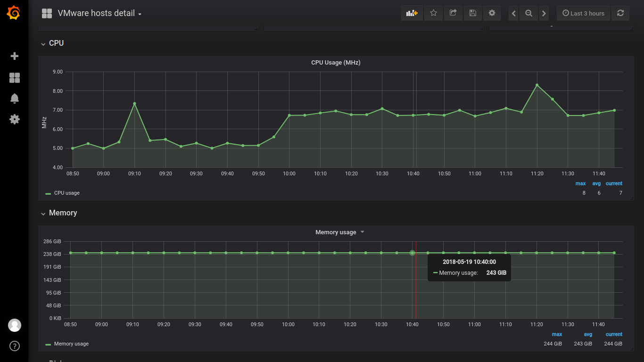644x362 pixels.
Task: Open dashboard settings gear in top bar
Action: (492, 13)
